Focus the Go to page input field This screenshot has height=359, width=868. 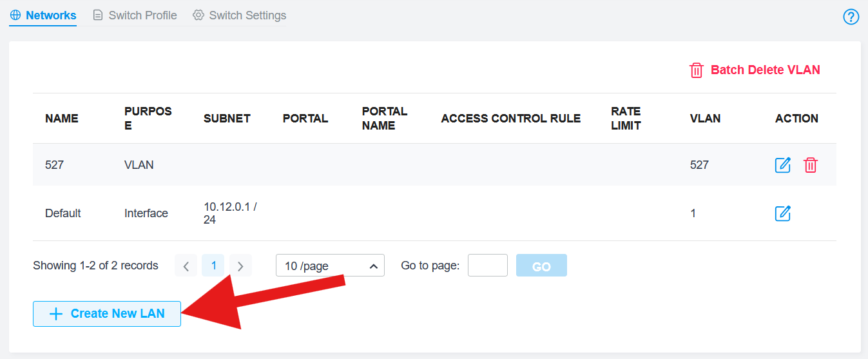[x=488, y=266]
